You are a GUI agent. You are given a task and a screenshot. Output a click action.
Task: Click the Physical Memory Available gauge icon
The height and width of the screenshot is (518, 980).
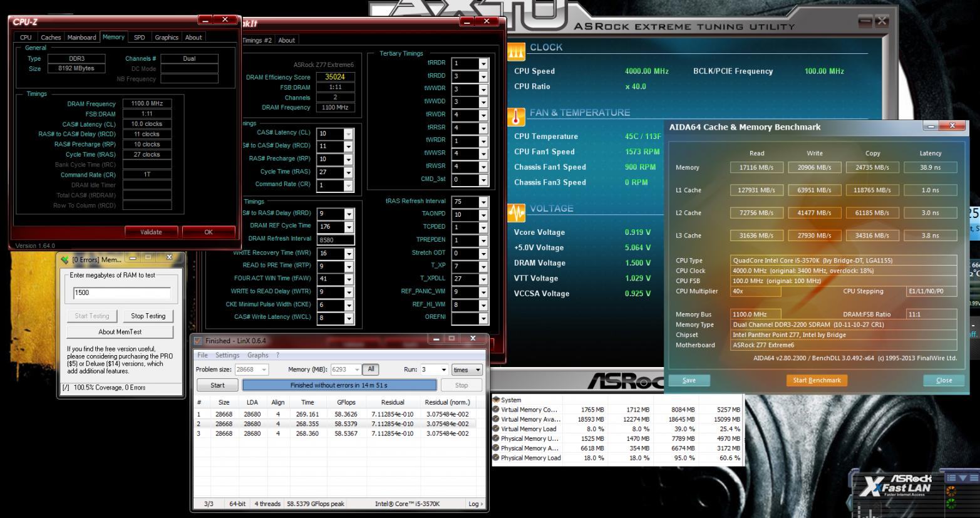tap(497, 448)
